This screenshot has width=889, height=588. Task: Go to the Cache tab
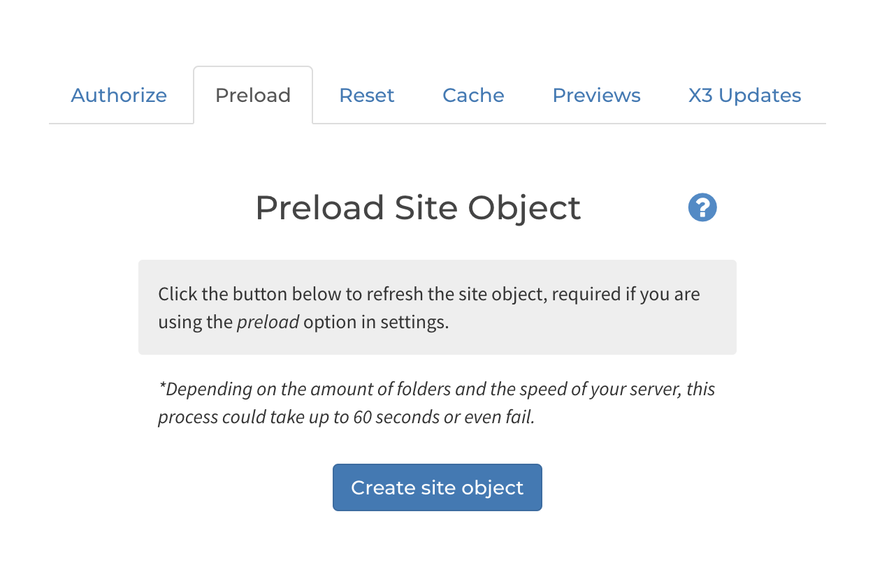tap(473, 95)
